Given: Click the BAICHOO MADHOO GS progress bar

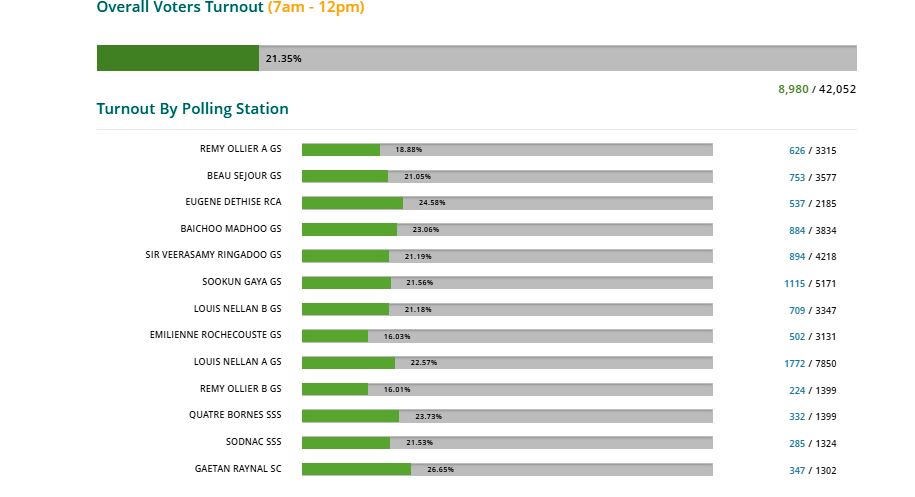Looking at the screenshot, I should click(x=507, y=229).
